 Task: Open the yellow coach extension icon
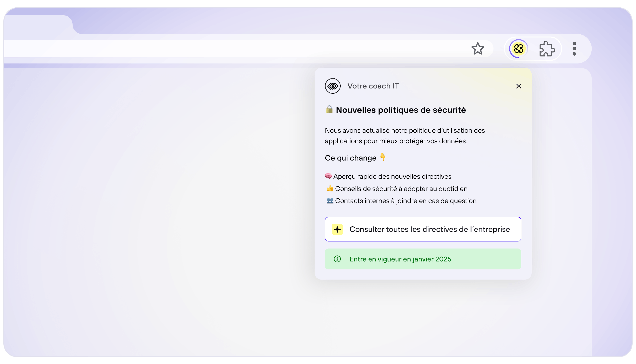pos(518,48)
